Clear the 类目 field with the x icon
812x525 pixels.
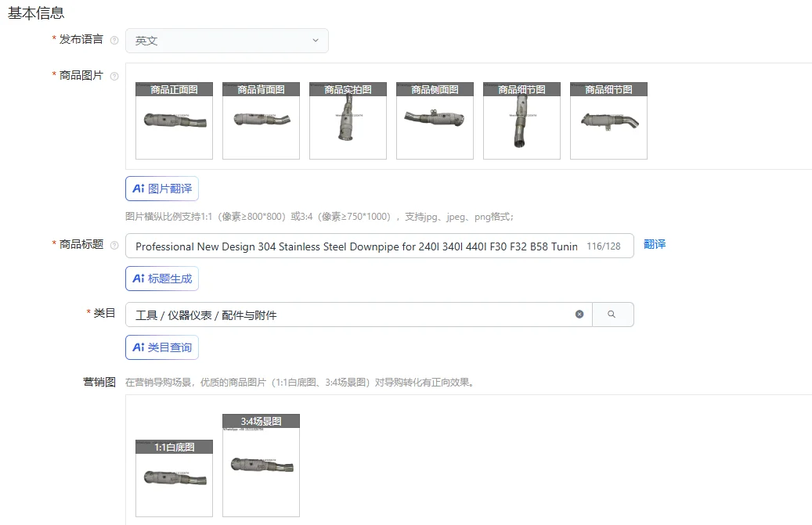(x=579, y=315)
